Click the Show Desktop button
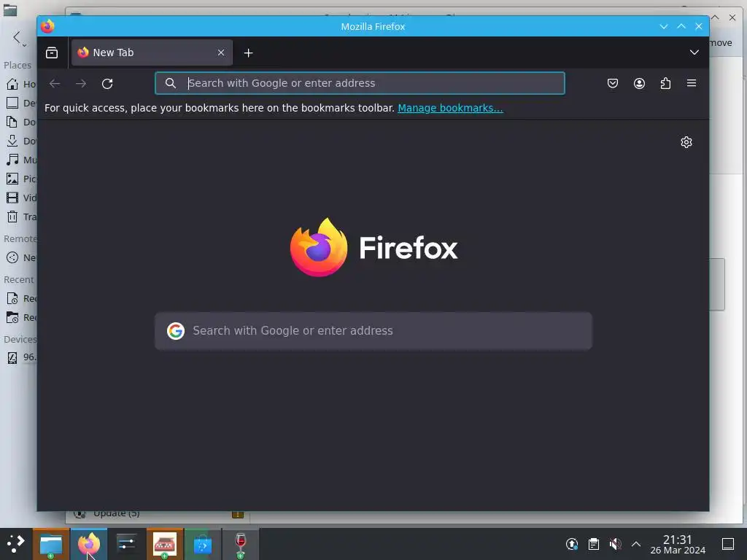 coord(728,544)
